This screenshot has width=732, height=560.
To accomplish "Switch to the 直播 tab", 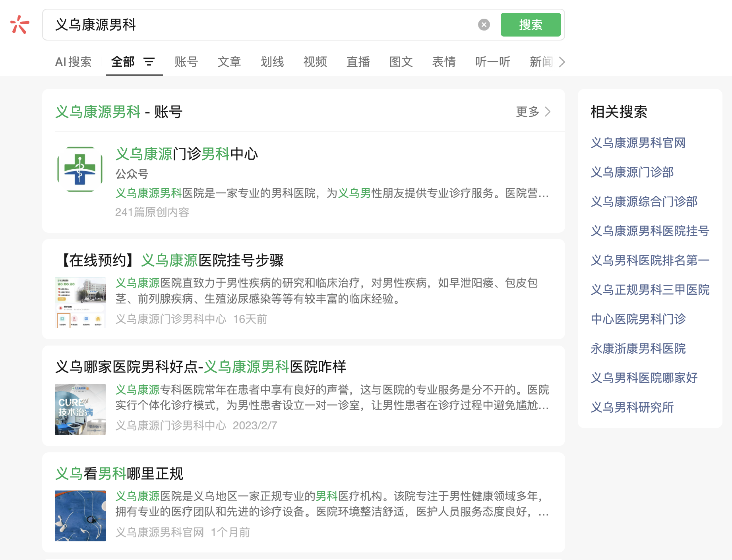I will pyautogui.click(x=358, y=62).
